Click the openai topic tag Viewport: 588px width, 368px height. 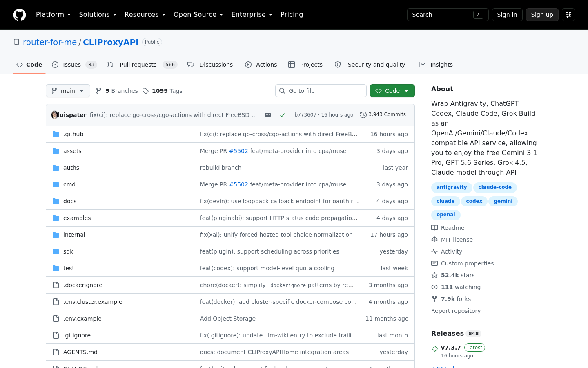point(446,215)
